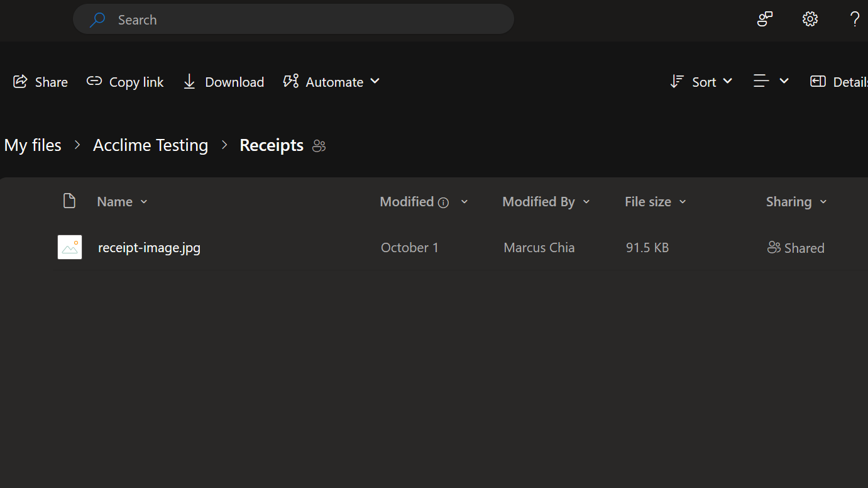Select receipt-image.jpg file name

(148, 247)
